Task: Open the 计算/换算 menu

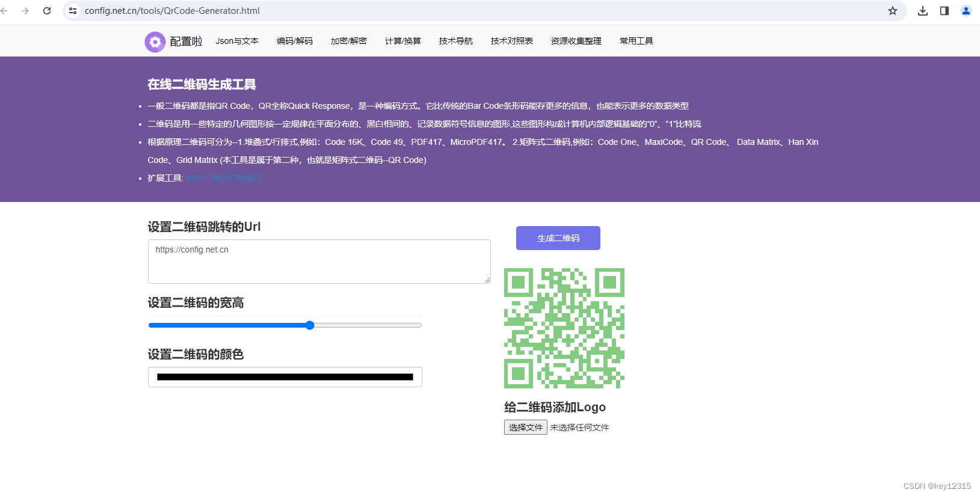Action: tap(403, 41)
